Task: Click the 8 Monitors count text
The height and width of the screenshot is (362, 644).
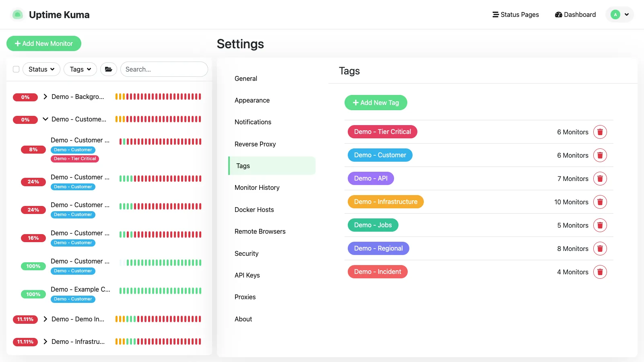Action: tap(573, 249)
